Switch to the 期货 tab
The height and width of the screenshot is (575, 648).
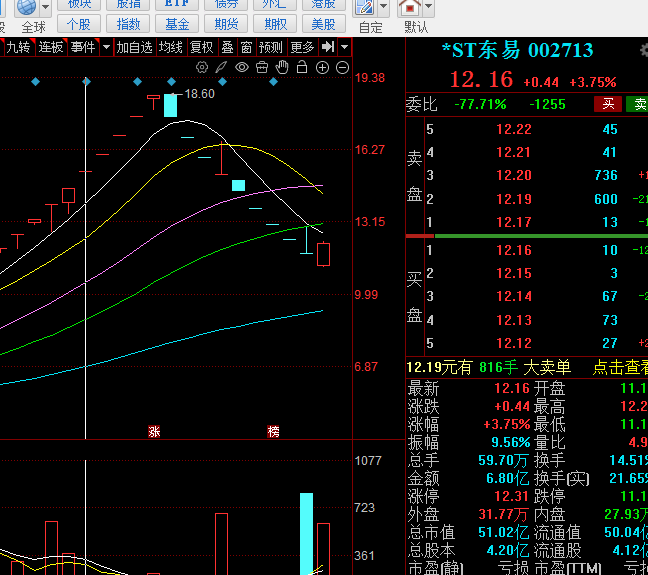pyautogui.click(x=226, y=24)
